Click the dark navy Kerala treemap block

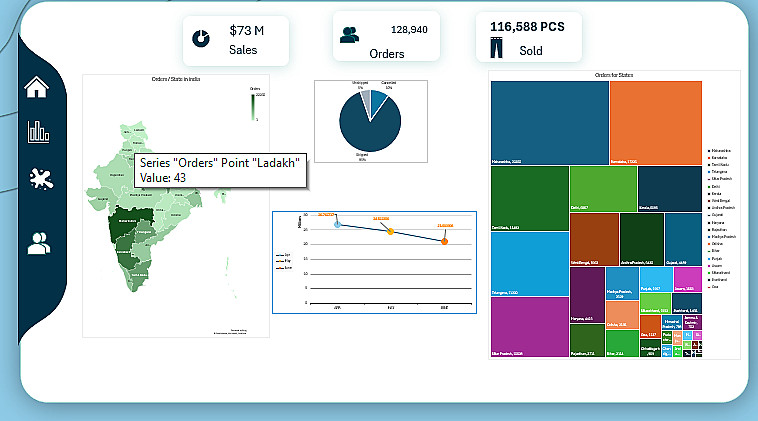tap(670, 189)
